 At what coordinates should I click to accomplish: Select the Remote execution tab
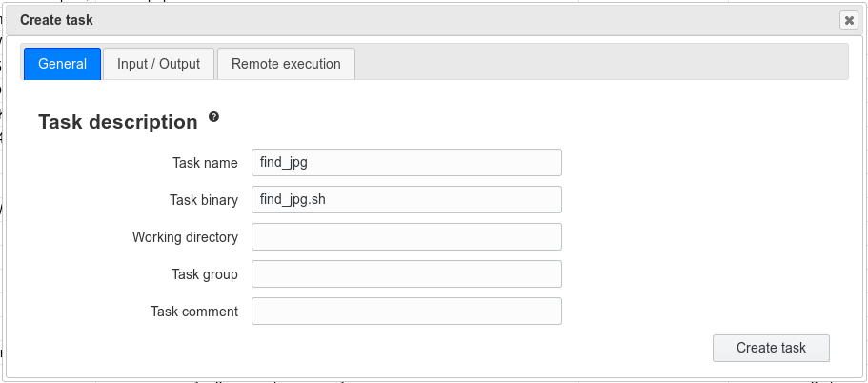pyautogui.click(x=286, y=64)
